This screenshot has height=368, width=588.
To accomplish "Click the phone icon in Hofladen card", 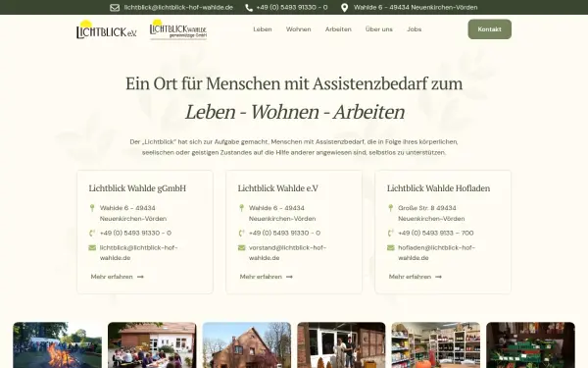I will pos(390,234).
